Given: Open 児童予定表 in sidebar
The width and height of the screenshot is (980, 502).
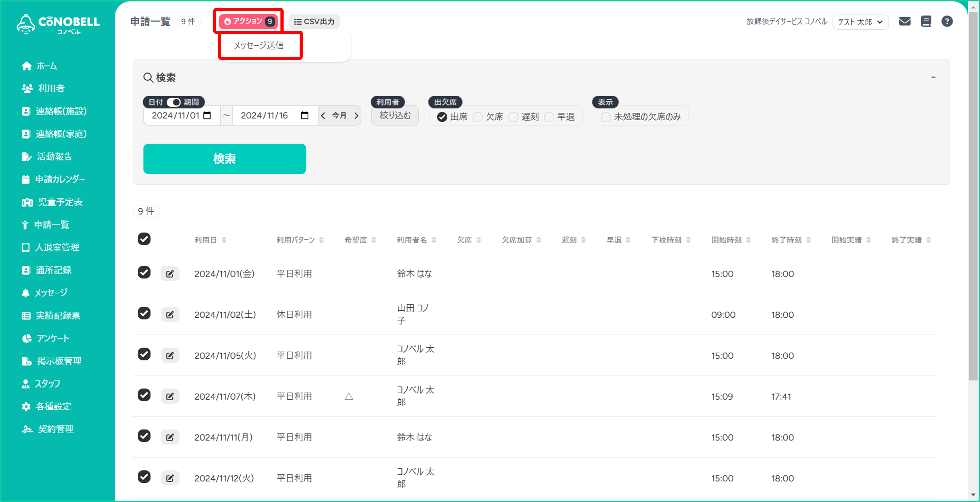Looking at the screenshot, I should pos(53,202).
